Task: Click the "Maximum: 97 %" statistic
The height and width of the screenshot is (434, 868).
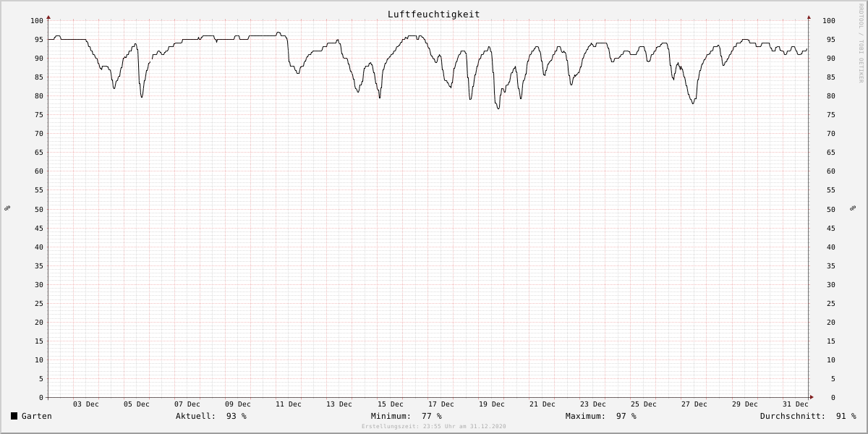Action: 601,416
